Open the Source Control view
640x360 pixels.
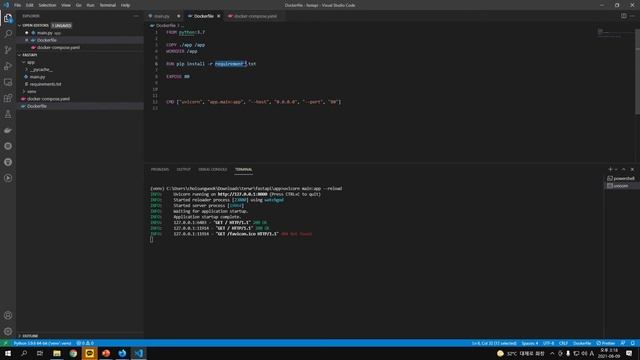8,50
